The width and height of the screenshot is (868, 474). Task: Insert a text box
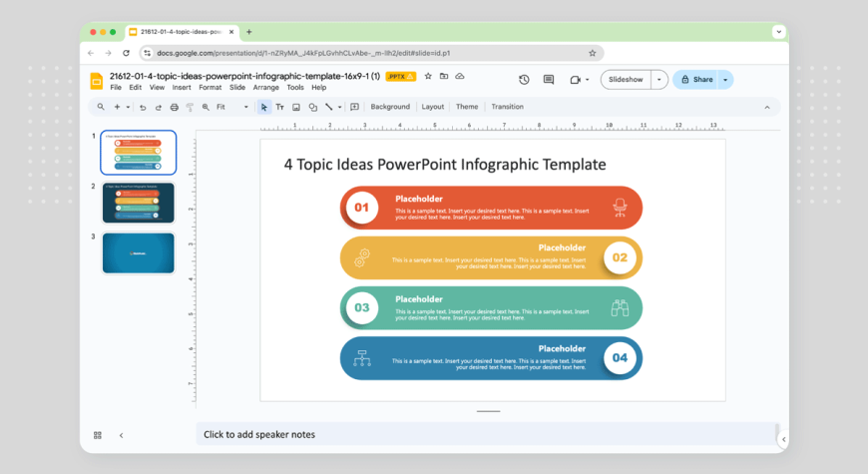[280, 107]
